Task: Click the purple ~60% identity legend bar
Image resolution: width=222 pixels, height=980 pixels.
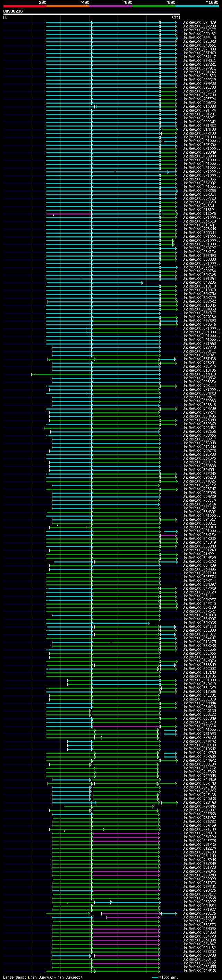Action: (x=111, y=6)
